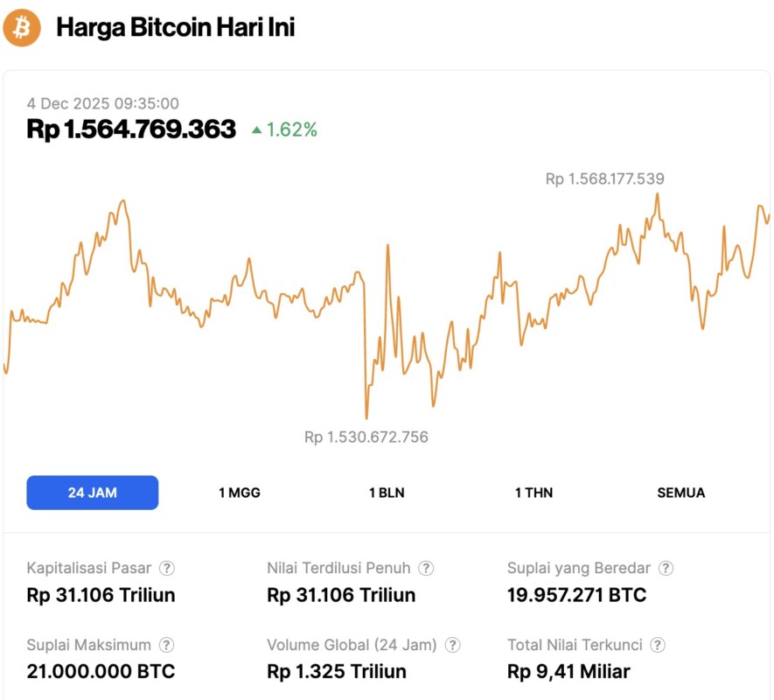Image resolution: width=774 pixels, height=700 pixels.
Task: Click the green up-arrow percentage indicator
Action: pyautogui.click(x=284, y=130)
